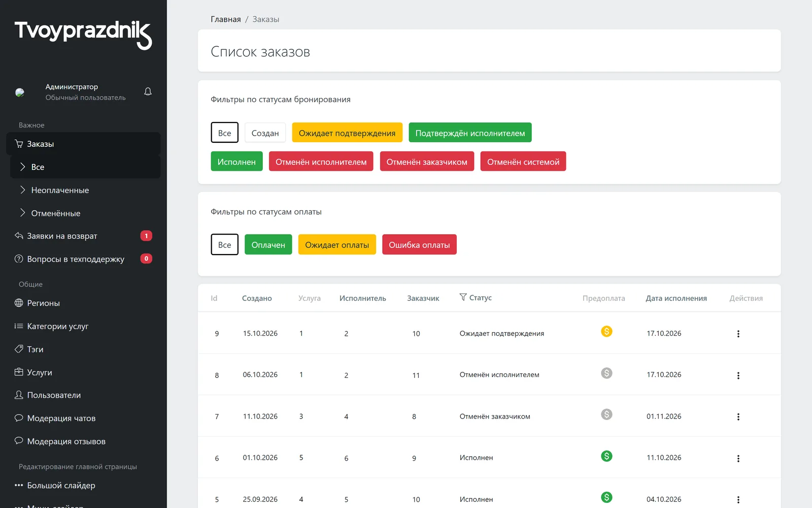
Task: Click gray prepayment icon for order 8
Action: [606, 373]
